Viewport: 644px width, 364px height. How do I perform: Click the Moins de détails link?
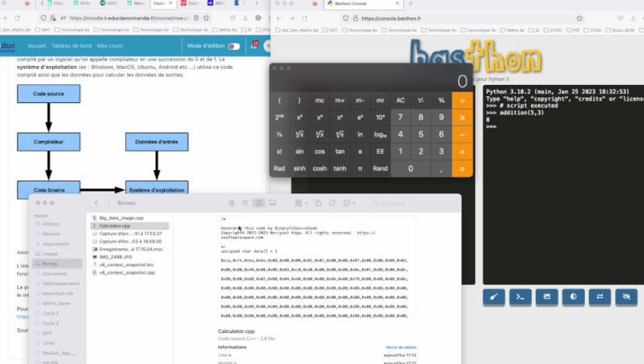point(401,347)
